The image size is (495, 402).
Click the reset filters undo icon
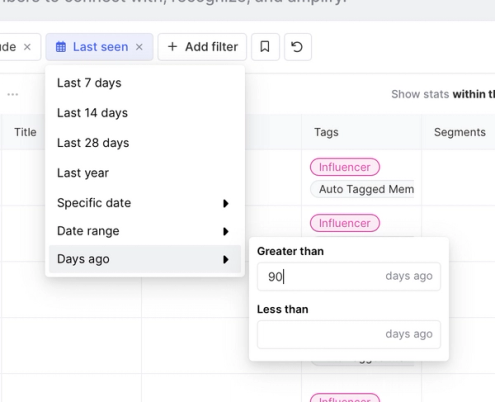(297, 47)
